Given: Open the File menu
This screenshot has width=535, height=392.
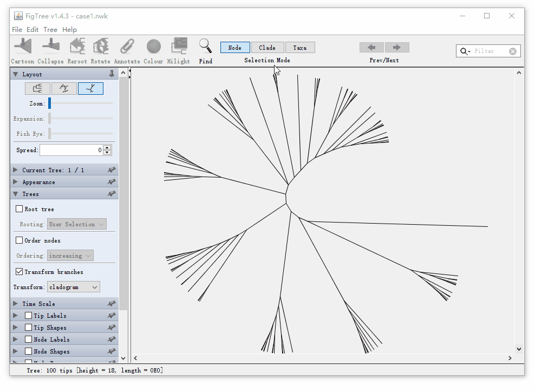Looking at the screenshot, I should [17, 30].
